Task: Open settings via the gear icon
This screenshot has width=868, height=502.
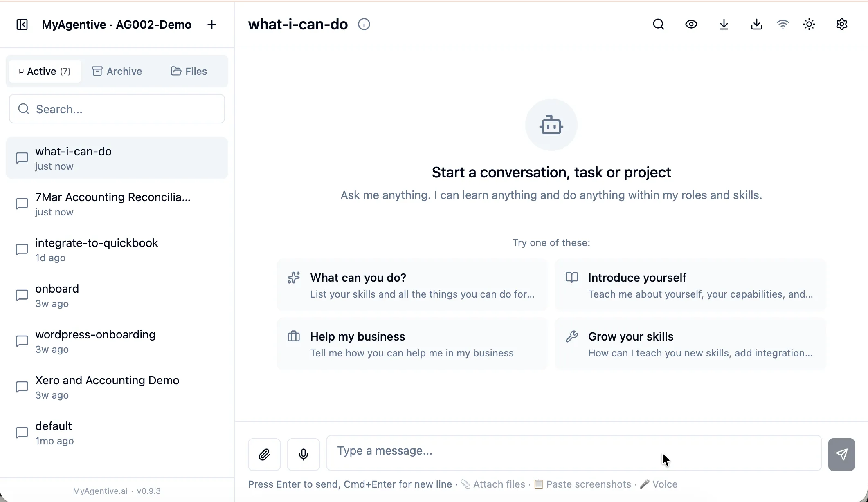Action: click(841, 24)
